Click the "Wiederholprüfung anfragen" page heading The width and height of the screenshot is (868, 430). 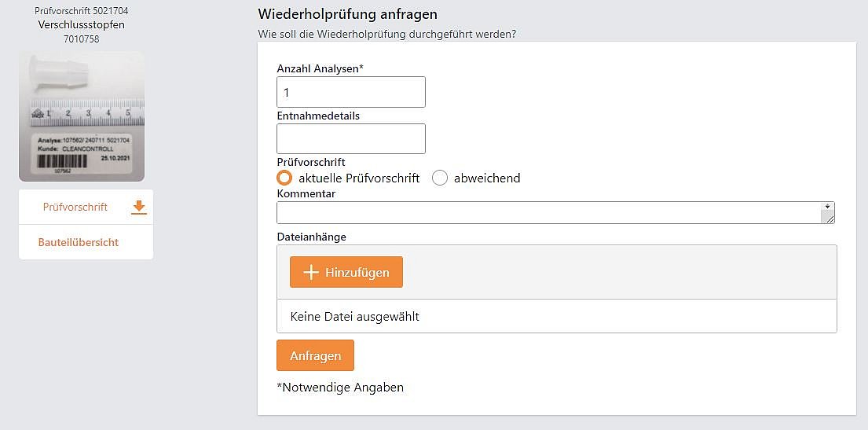[347, 14]
